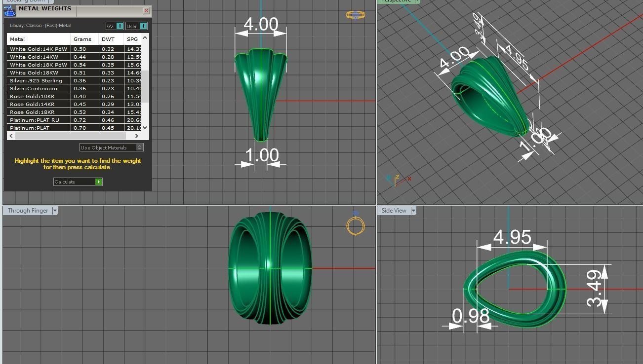Click the 0.98 dimension in Side View
The image size is (643, 364).
471,316
